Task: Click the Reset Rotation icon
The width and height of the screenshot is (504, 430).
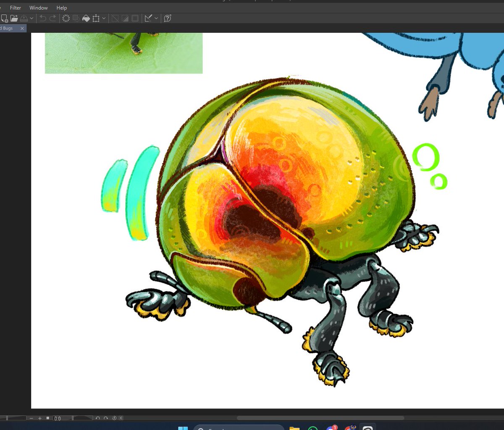Action: (114, 418)
